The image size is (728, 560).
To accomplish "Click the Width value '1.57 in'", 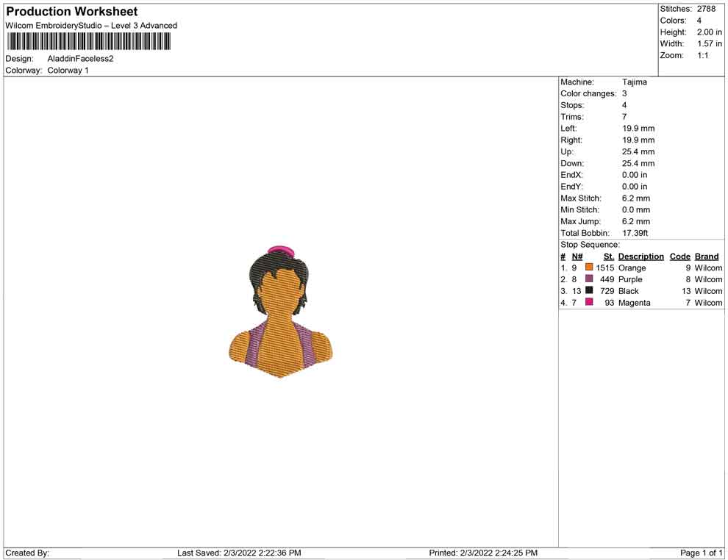I will coord(710,43).
